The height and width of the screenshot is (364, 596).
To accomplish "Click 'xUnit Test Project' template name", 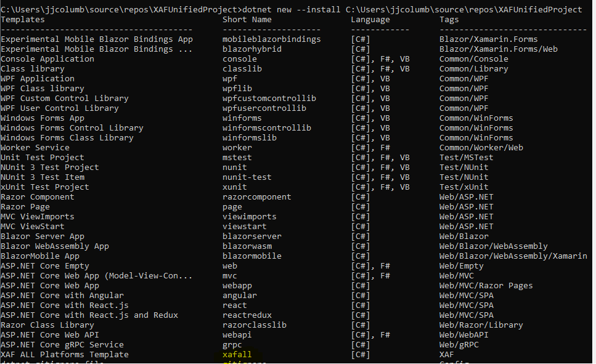I will click(x=45, y=187).
